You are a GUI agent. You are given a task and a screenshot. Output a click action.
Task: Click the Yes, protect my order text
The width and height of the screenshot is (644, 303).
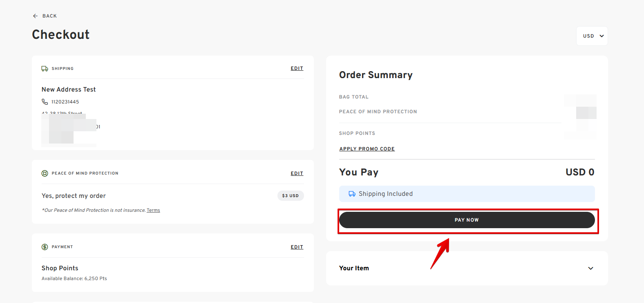[x=74, y=196]
